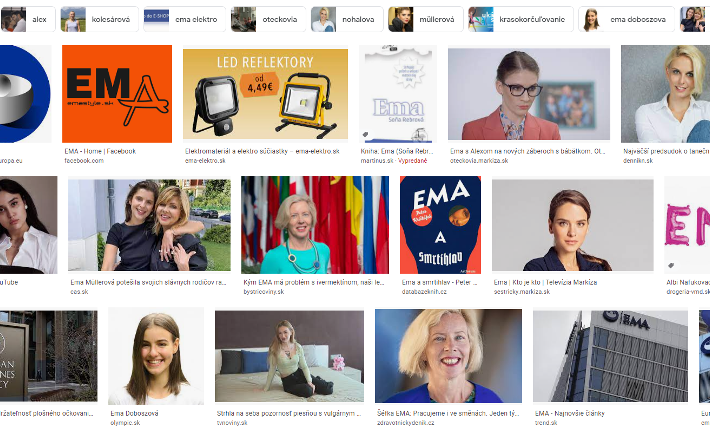The width and height of the screenshot is (710, 430).
Task: Choose the 'oteckovia' suggestion chip
Action: [x=268, y=19]
